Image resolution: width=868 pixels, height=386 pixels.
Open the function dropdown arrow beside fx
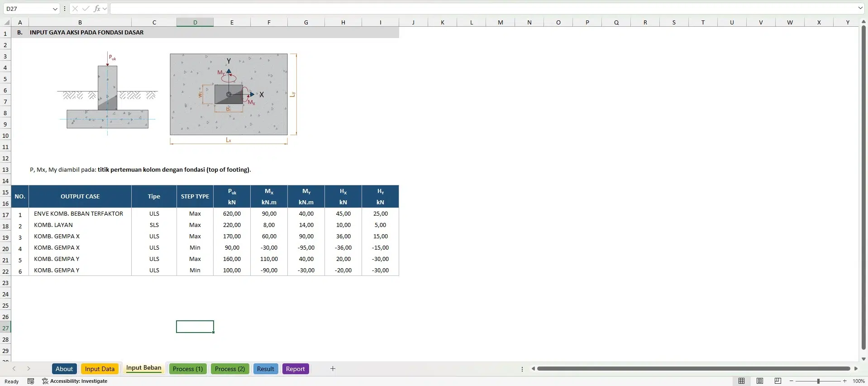pos(105,9)
